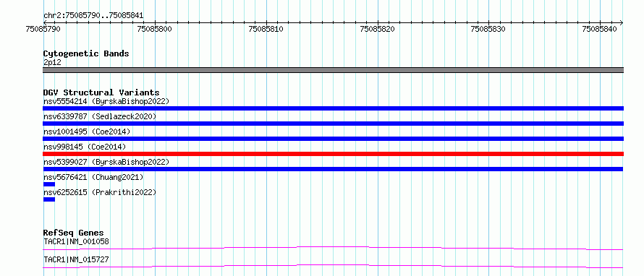Screen dimensions: 644x276
Task: Click the magenta TACR1|NM_015727 transcript line
Action: point(333,266)
